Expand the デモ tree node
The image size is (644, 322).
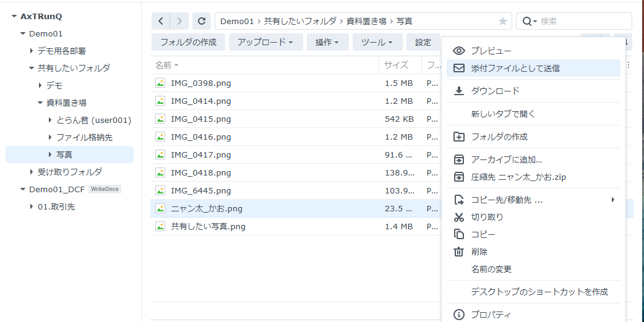40,85
